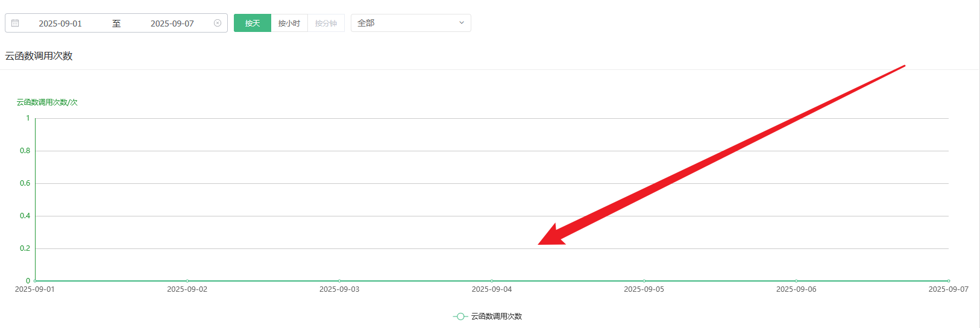This screenshot has height=328, width=980.
Task: Switch to 按小时 granularity
Action: coord(289,23)
